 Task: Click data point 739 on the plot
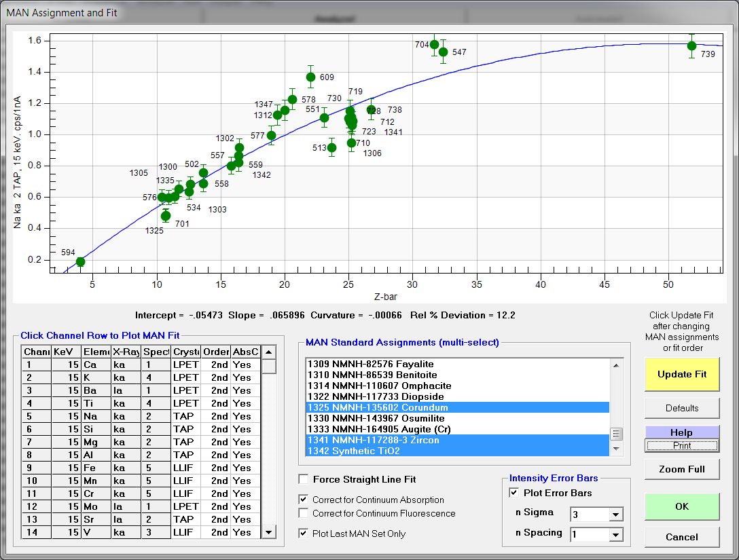691,46
